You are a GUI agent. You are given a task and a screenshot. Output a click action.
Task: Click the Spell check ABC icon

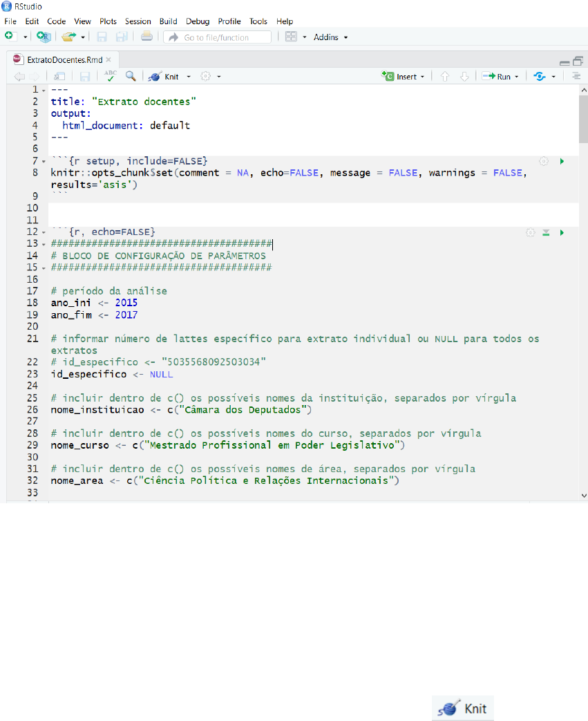coord(111,76)
